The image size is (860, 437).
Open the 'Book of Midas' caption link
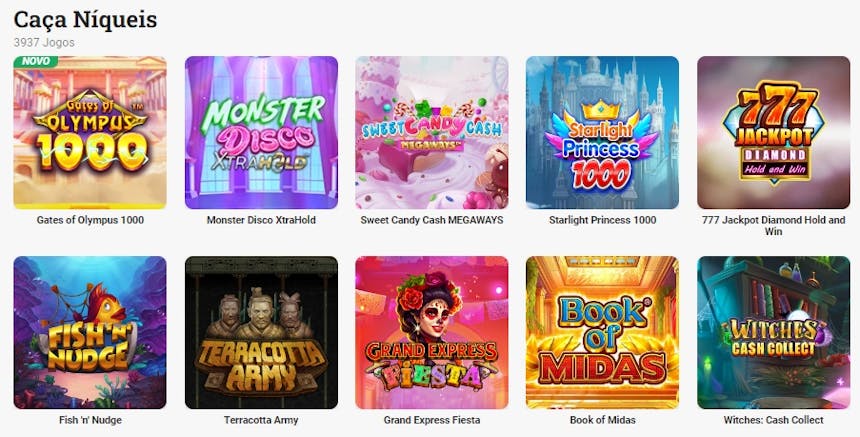point(602,420)
